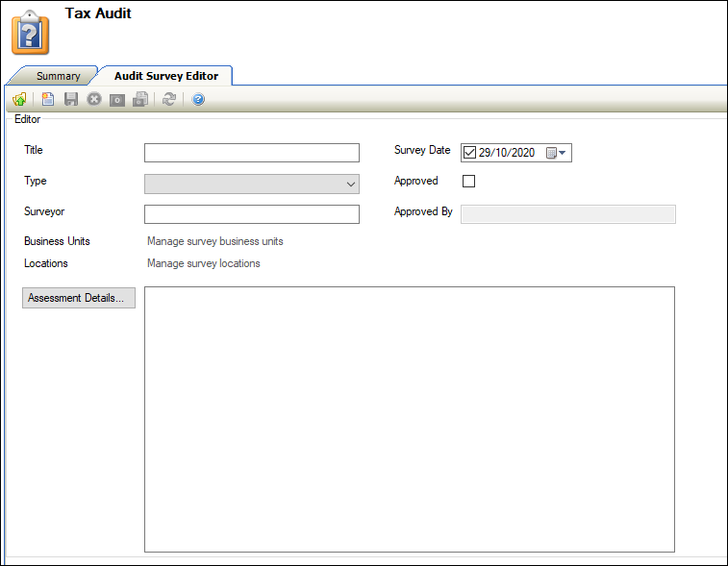
Task: Refresh the audit survey editor
Action: pyautogui.click(x=169, y=100)
